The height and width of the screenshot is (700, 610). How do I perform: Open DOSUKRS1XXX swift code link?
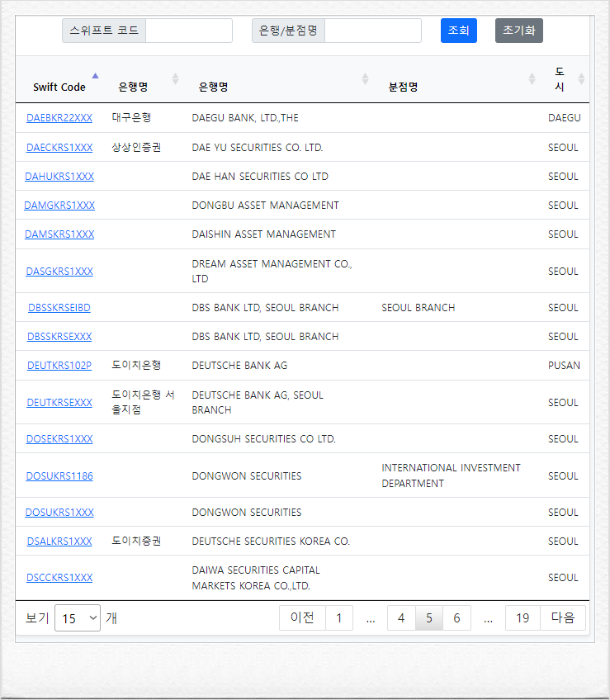[59, 512]
